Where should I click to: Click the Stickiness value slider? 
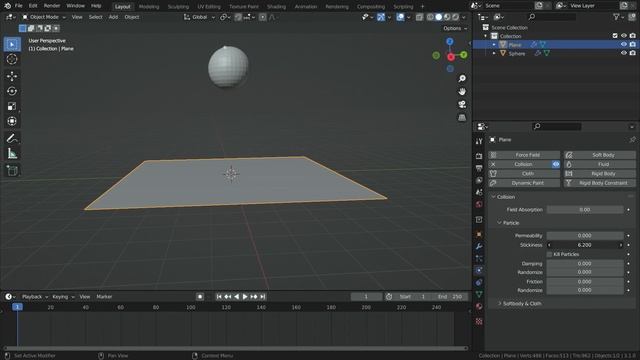585,245
